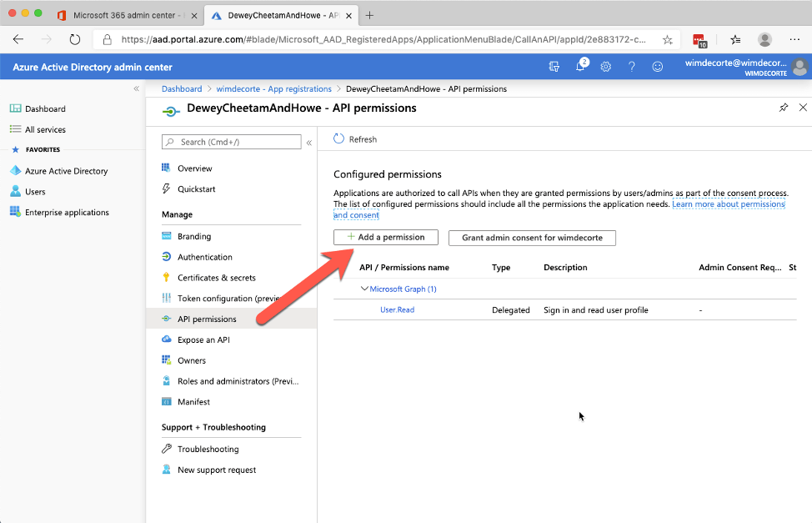Open the Authentication page
812x523 pixels.
204,257
